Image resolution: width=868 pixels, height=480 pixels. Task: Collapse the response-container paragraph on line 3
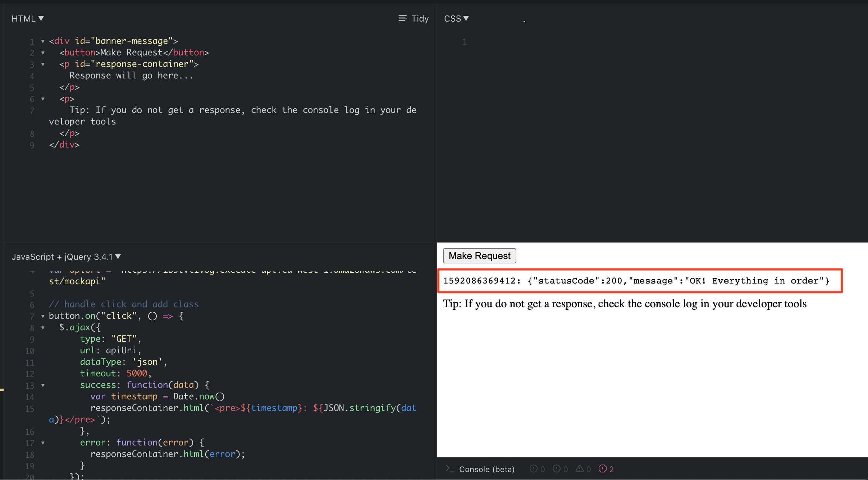[43, 65]
